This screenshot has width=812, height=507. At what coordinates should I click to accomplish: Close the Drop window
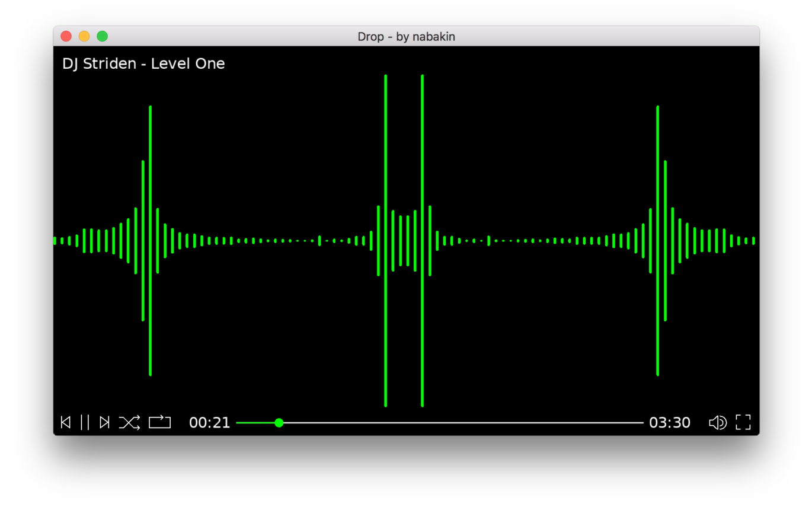66,36
